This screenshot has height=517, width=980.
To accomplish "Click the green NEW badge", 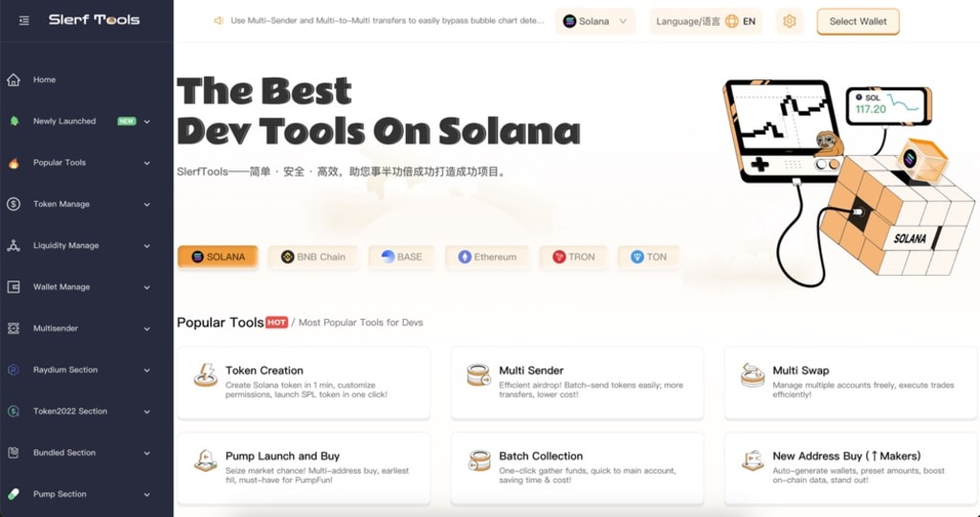I will (x=127, y=122).
